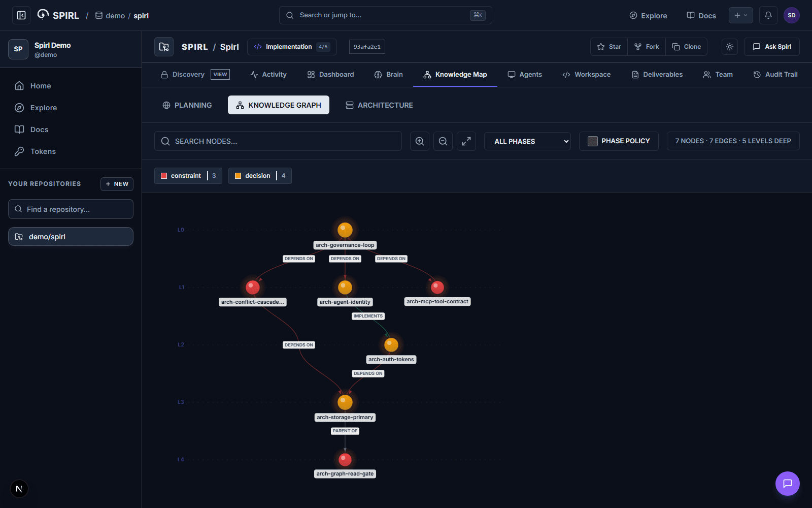The image size is (812, 508).
Task: Enable the Phase Policy checkbox
Action: [593, 141]
